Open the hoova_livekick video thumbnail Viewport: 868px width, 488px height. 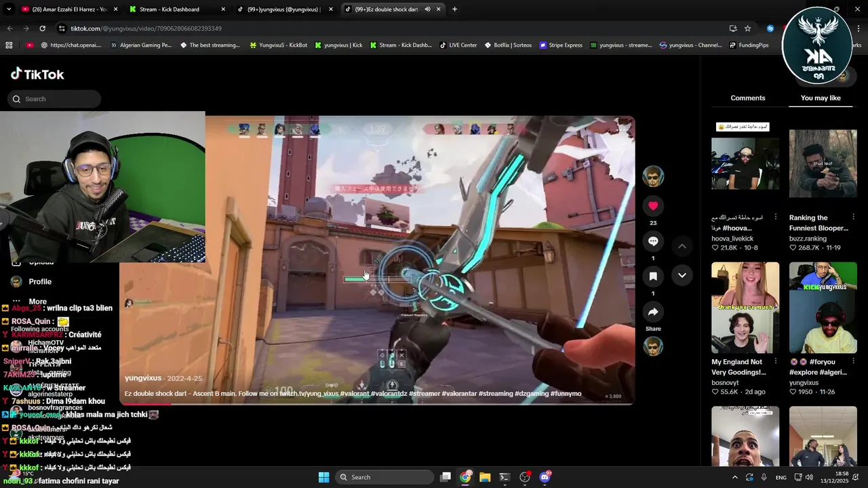[x=745, y=163]
